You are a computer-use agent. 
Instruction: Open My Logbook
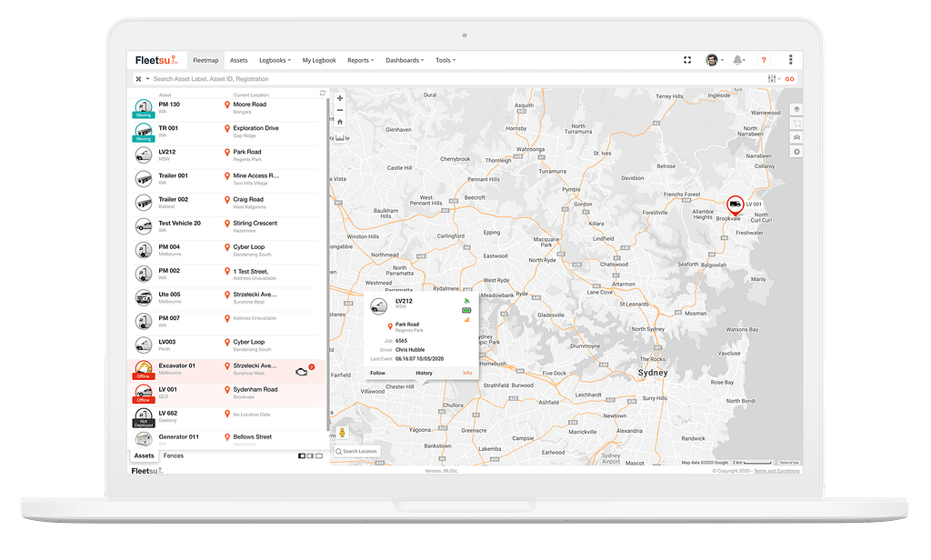(x=319, y=60)
